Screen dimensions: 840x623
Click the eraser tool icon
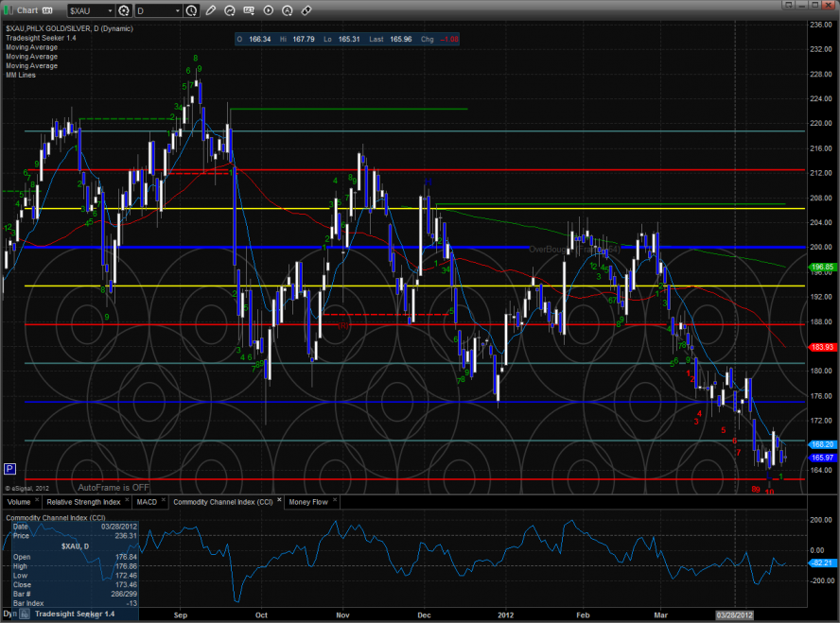point(306,10)
